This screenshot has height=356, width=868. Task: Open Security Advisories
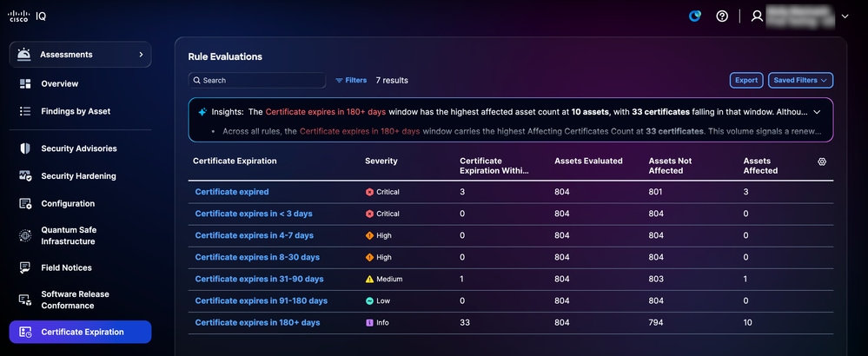(78, 148)
